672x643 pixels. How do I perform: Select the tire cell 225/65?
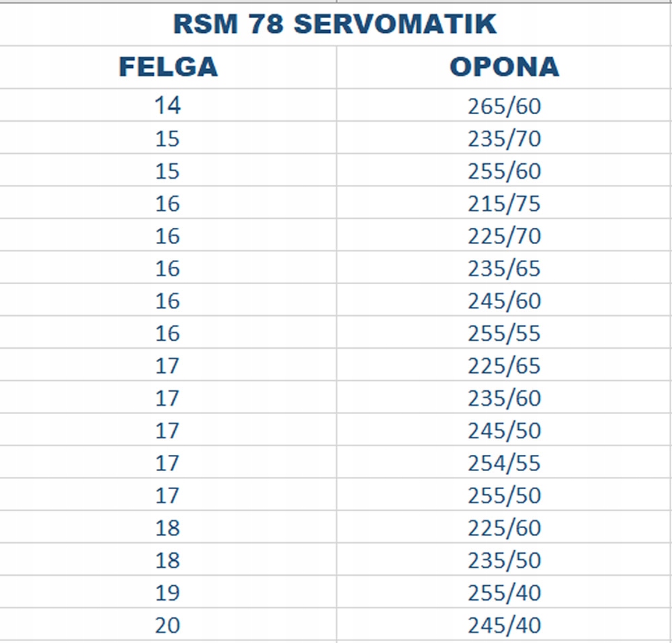point(504,365)
